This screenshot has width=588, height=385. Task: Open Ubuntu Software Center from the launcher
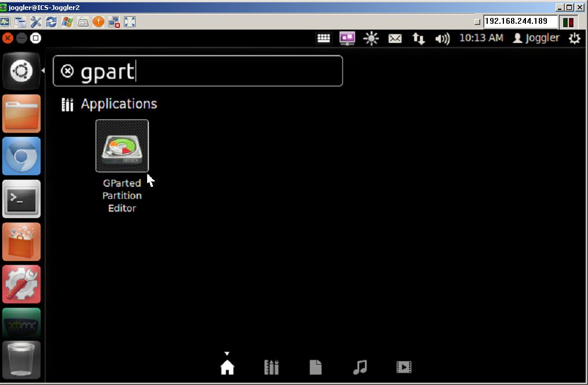(21, 242)
